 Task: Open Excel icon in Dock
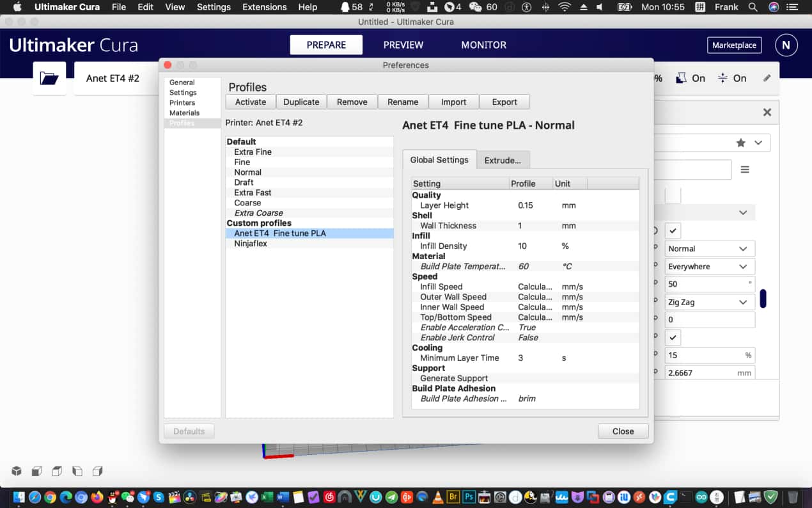tap(267, 496)
